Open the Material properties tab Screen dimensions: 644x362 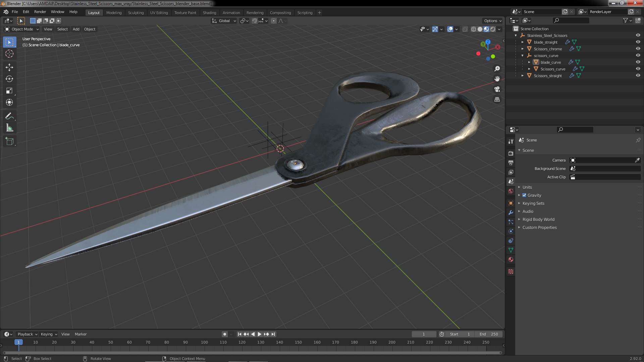[511, 259]
